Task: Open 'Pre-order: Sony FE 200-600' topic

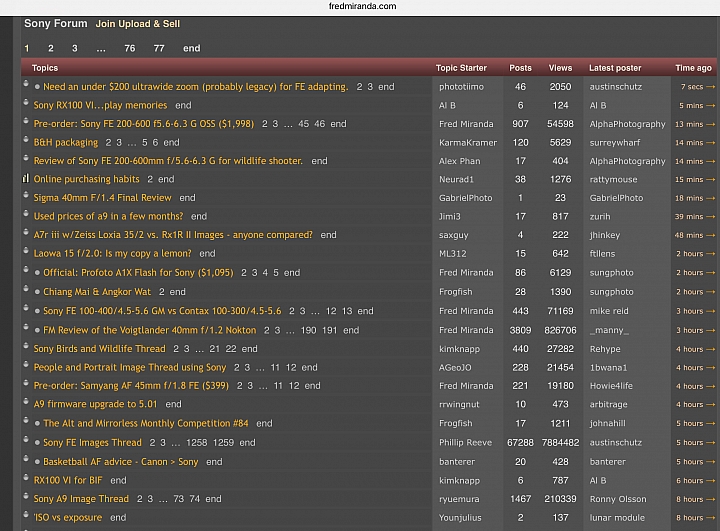Action: [144, 124]
